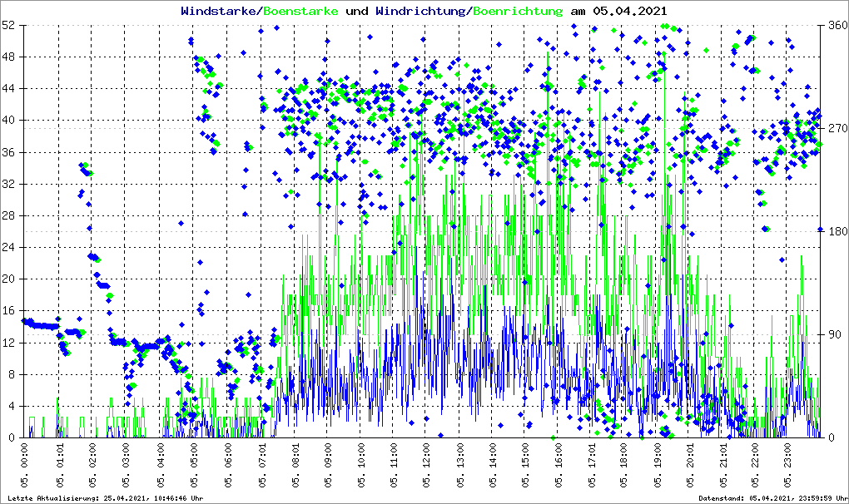Image resolution: width=849 pixels, height=504 pixels.
Task: Click the '270' degree label on right axis
Action: pos(835,129)
